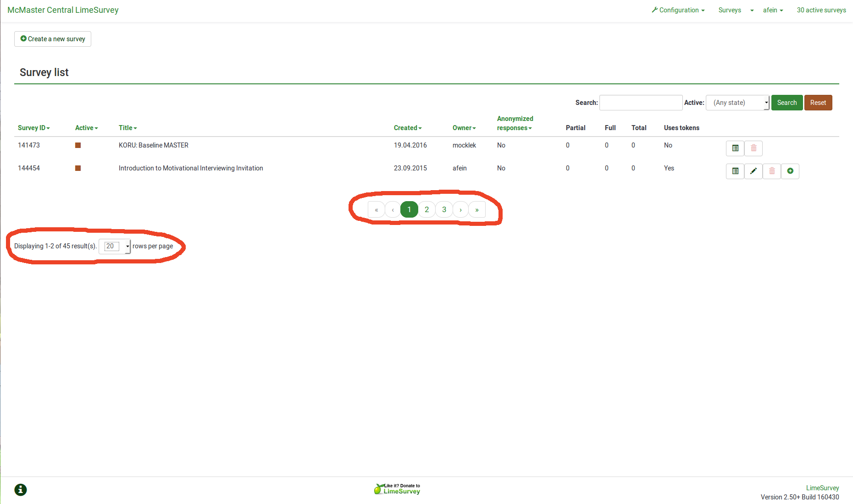Click the green plus icon for survey 144454

click(x=790, y=171)
